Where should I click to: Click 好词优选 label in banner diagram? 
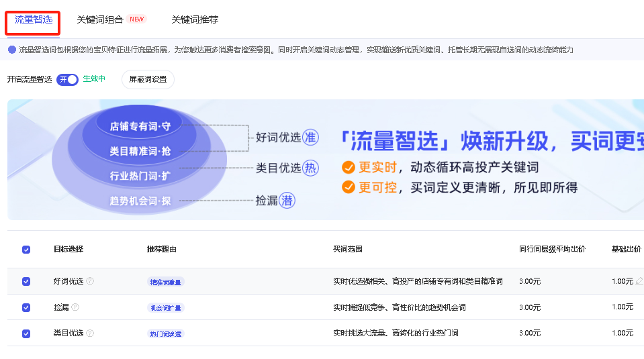(279, 137)
